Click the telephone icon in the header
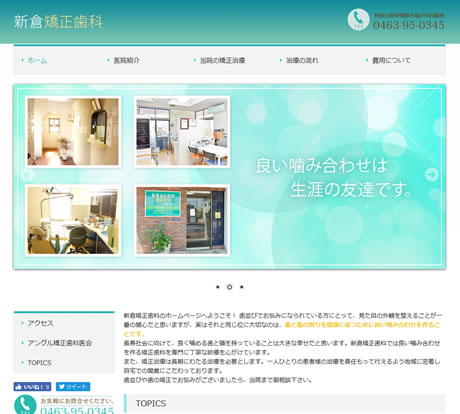The height and width of the screenshot is (414, 460). (358, 19)
